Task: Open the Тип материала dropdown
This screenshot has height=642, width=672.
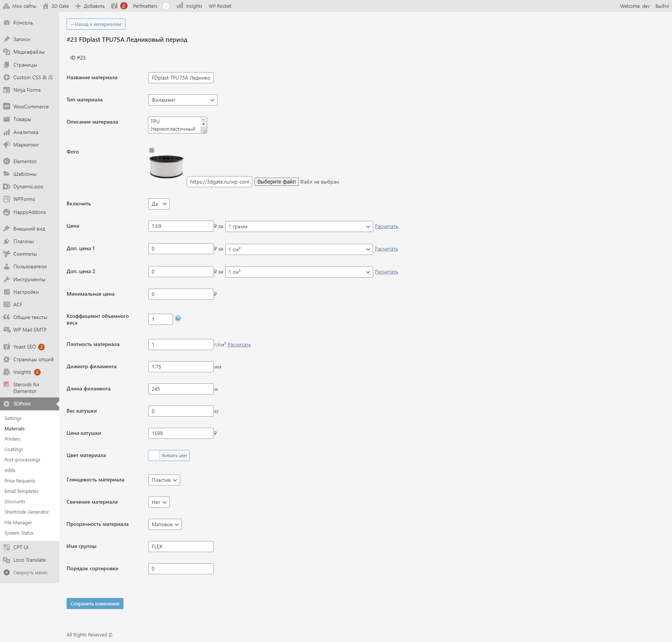Action: [183, 100]
